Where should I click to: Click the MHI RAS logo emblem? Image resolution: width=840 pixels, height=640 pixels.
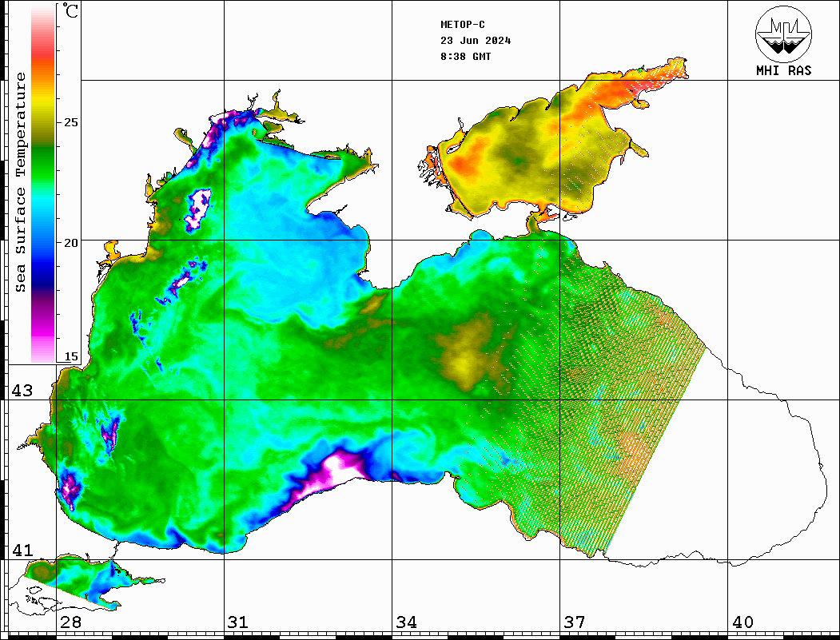[x=783, y=34]
